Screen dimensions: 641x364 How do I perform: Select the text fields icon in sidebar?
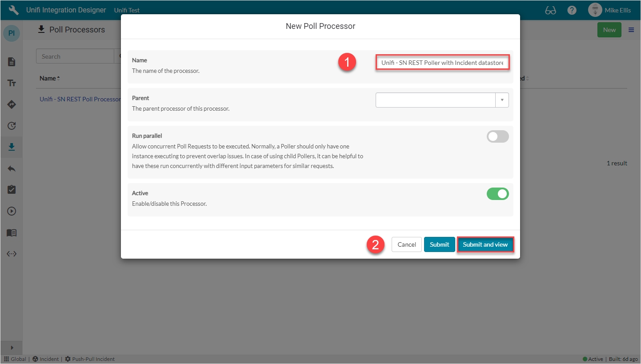(12, 83)
